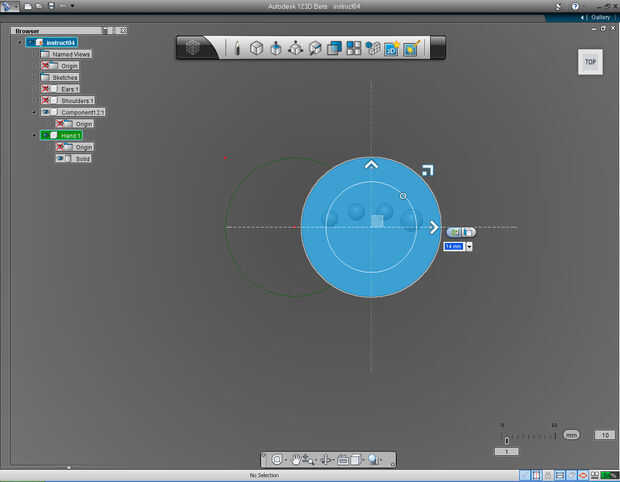
Task: Open the Help question mark icon
Action: click(575, 6)
